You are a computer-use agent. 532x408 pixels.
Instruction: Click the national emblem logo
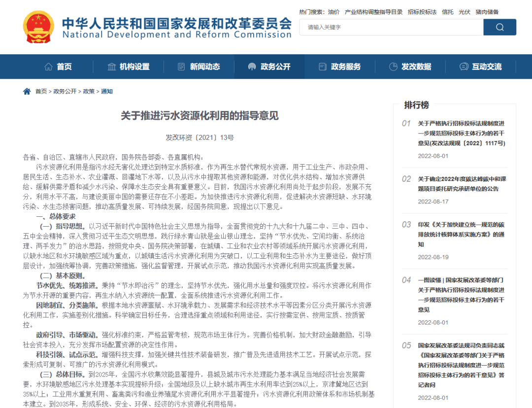[x=38, y=27]
